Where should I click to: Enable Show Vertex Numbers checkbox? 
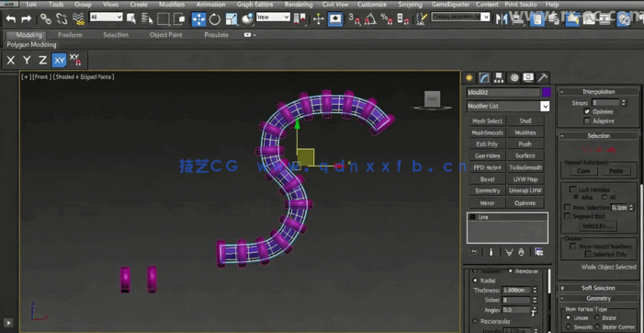click(572, 247)
